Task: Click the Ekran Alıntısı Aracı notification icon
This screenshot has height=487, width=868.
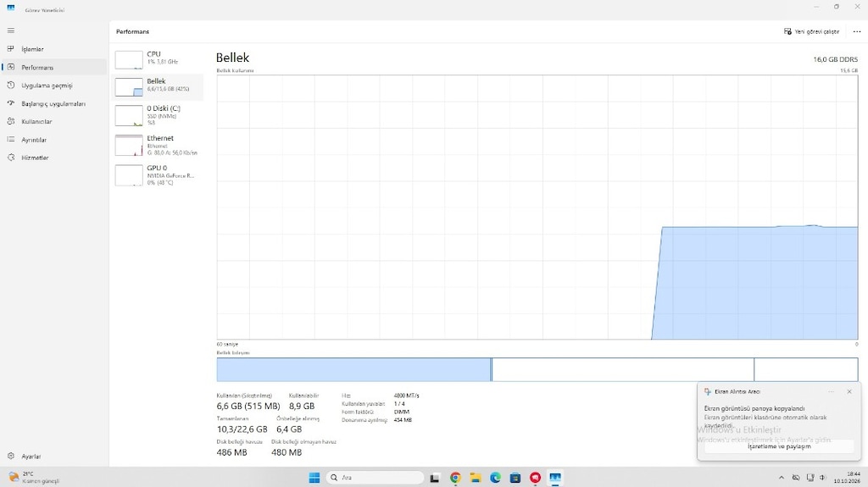Action: (x=708, y=392)
